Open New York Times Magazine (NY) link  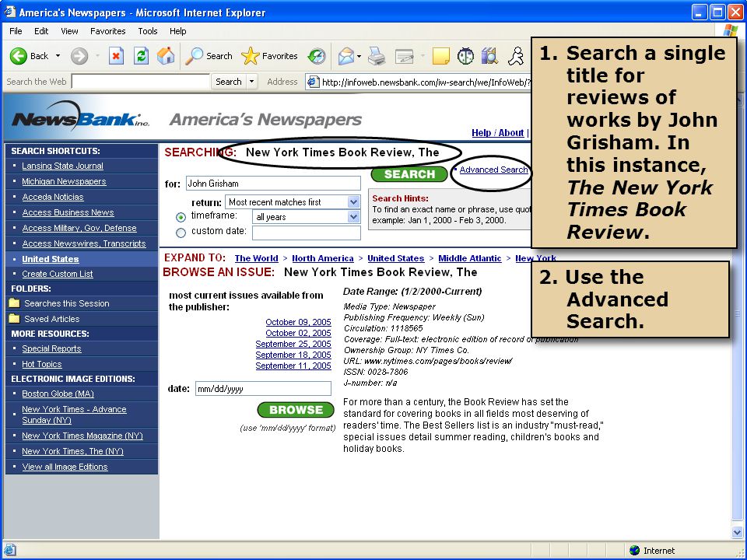click(82, 436)
